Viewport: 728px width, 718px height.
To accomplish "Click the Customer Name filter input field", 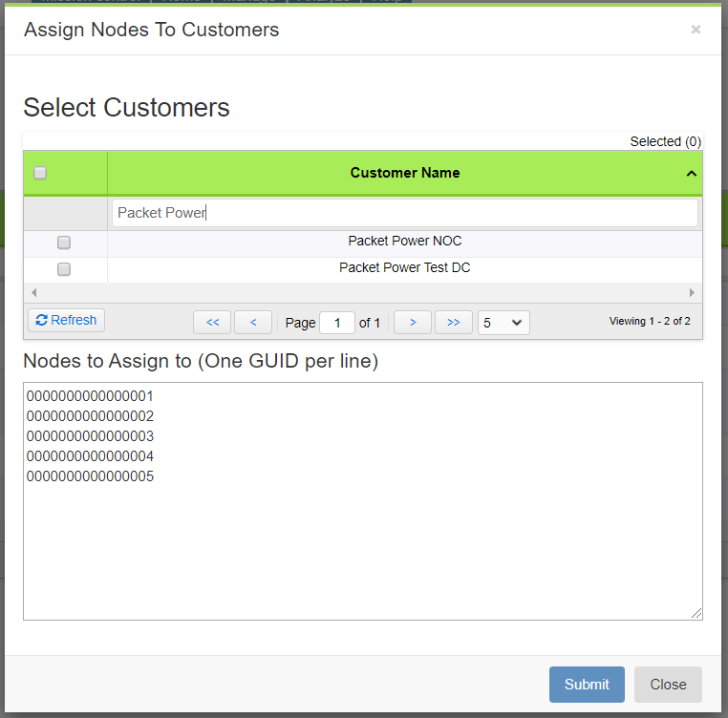I will pos(405,213).
